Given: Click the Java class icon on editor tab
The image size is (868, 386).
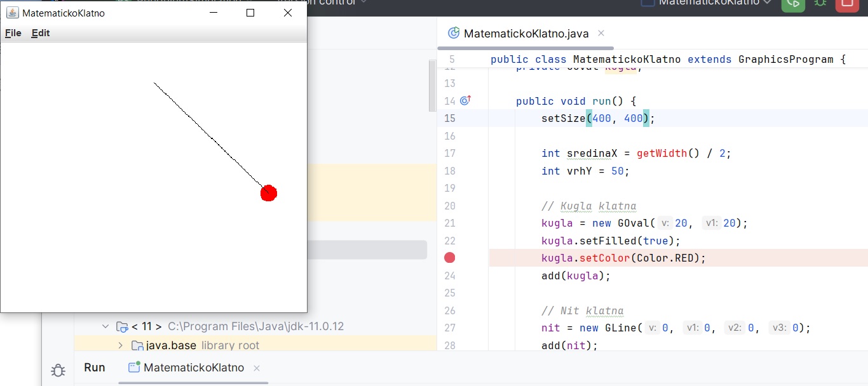Looking at the screenshot, I should [x=454, y=33].
